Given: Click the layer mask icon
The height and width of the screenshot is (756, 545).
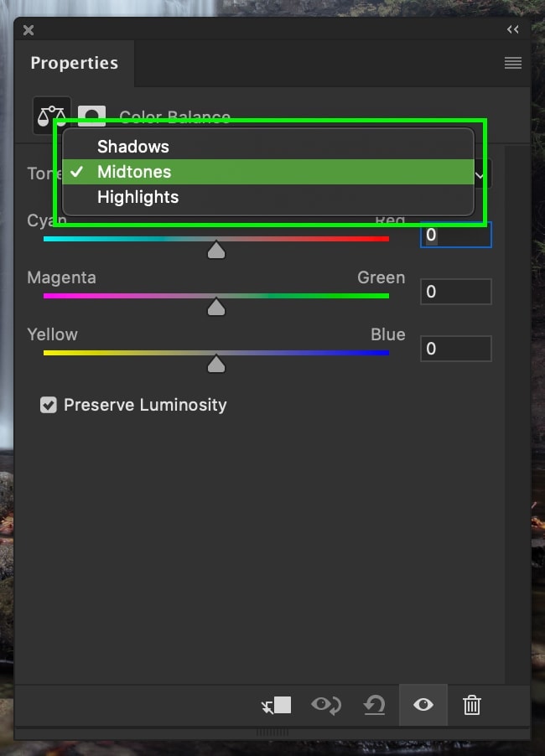Looking at the screenshot, I should click(x=91, y=116).
